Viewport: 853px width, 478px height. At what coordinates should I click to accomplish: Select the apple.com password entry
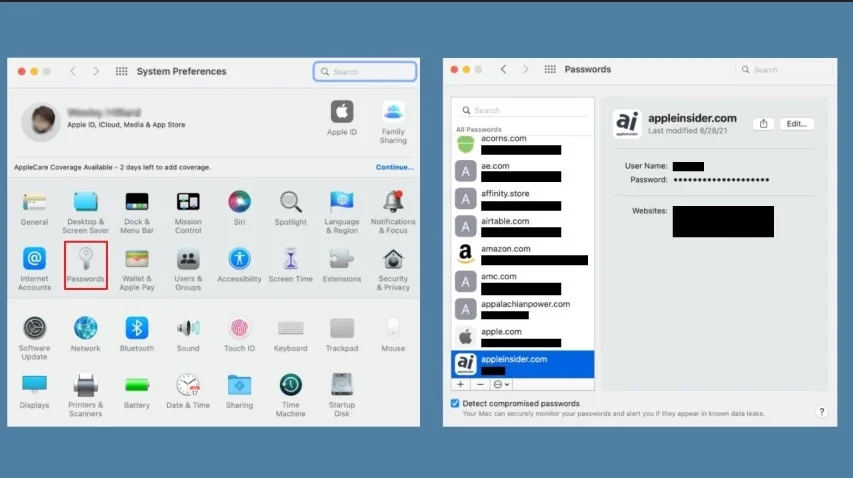tap(522, 337)
